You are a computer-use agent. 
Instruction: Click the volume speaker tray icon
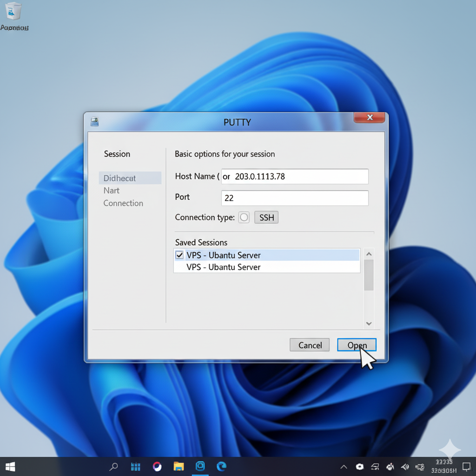(405, 467)
